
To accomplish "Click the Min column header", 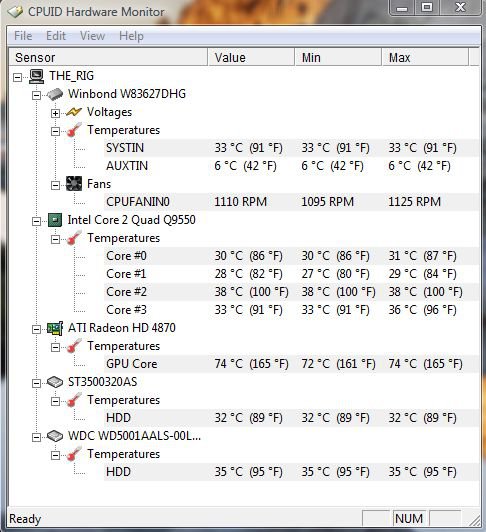I will pyautogui.click(x=338, y=57).
